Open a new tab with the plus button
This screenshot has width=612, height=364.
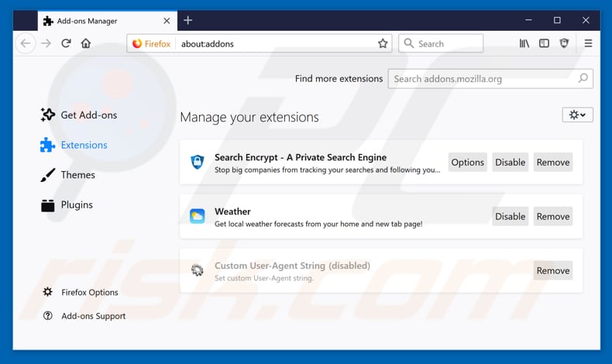187,20
